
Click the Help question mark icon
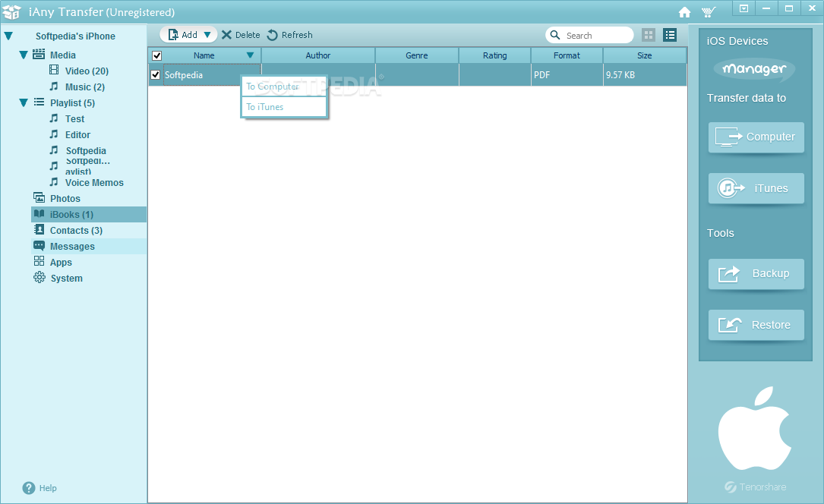(x=28, y=488)
